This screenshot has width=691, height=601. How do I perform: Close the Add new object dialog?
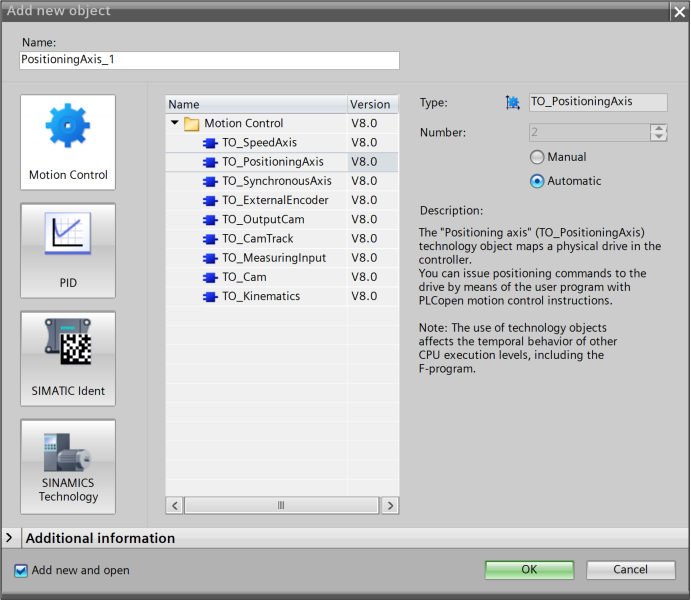[679, 12]
